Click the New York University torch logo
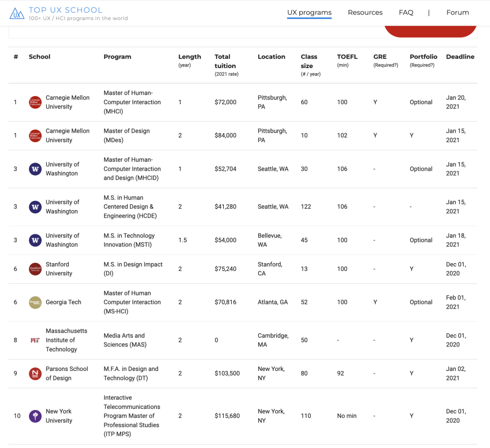490x448 pixels. 36,416
